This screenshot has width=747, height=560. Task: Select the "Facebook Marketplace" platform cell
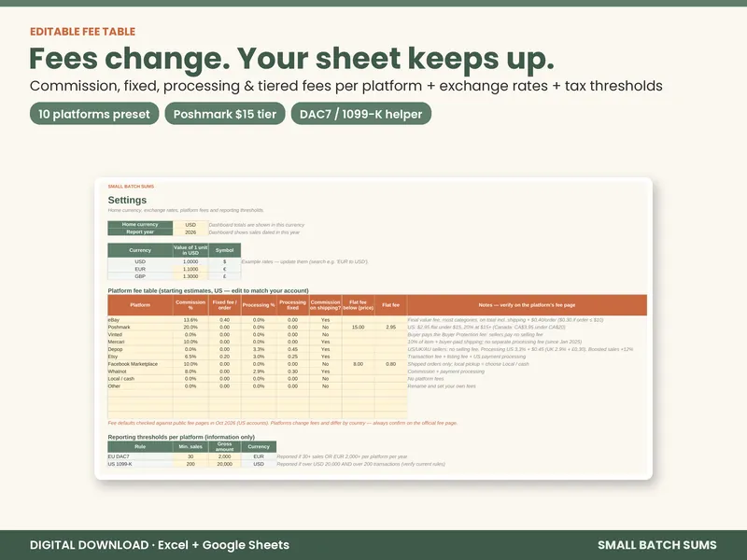point(140,364)
